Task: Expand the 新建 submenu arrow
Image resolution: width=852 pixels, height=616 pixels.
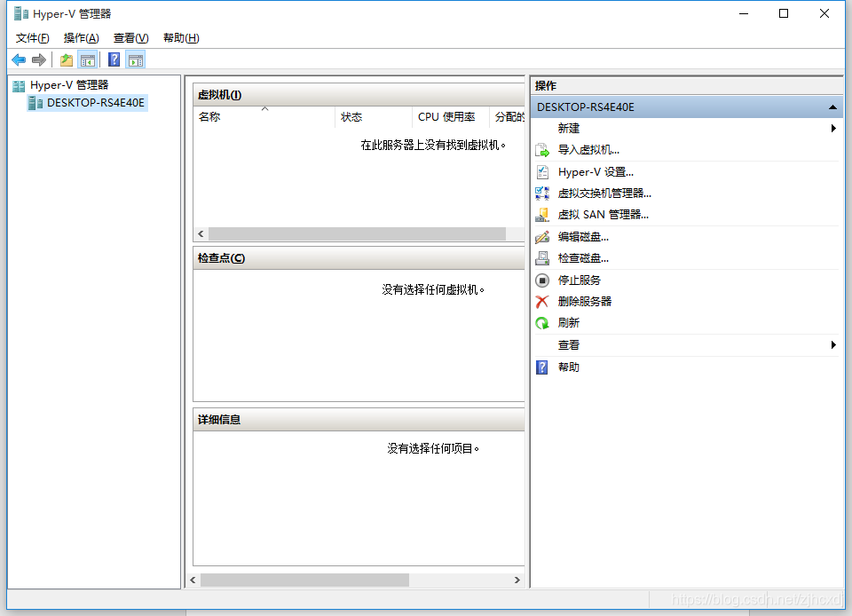Action: click(833, 128)
